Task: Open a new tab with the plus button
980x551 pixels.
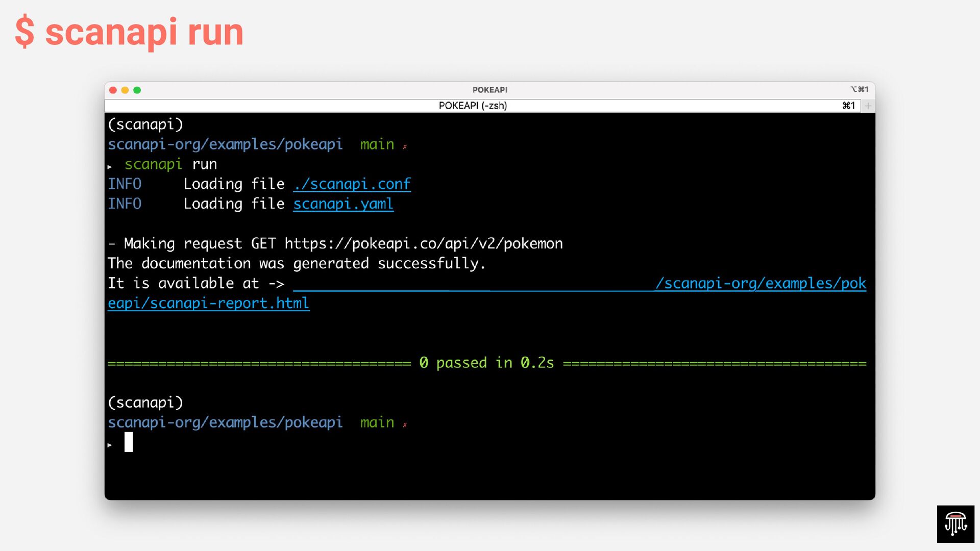Action: click(x=868, y=106)
